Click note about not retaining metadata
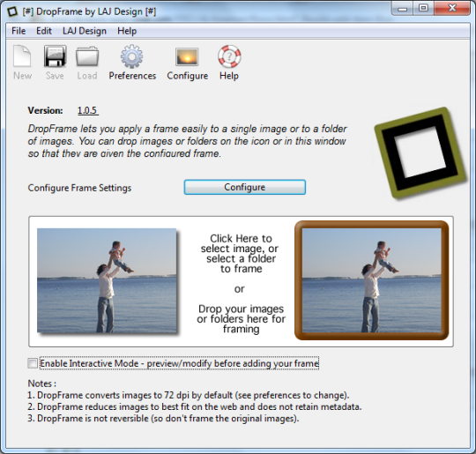 [195, 406]
